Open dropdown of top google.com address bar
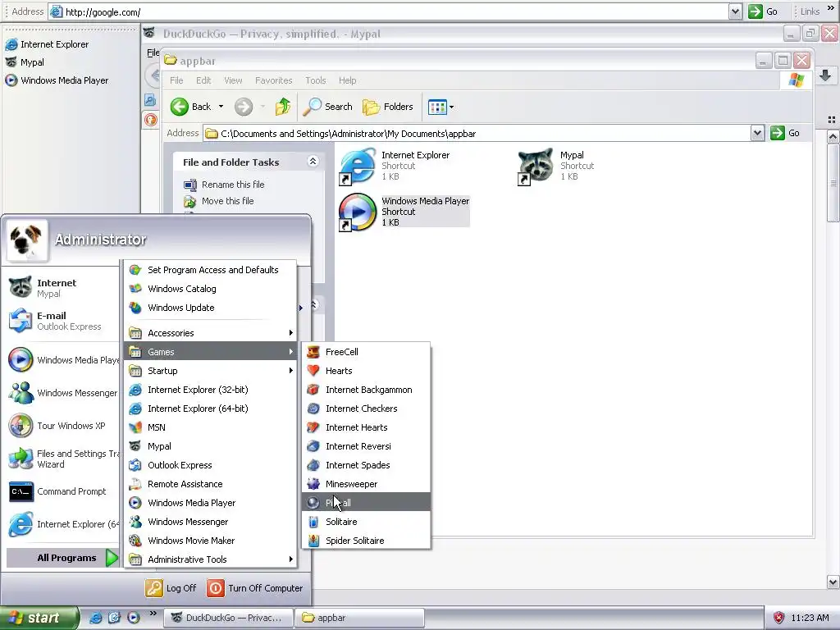This screenshot has height=630, width=840. click(735, 11)
